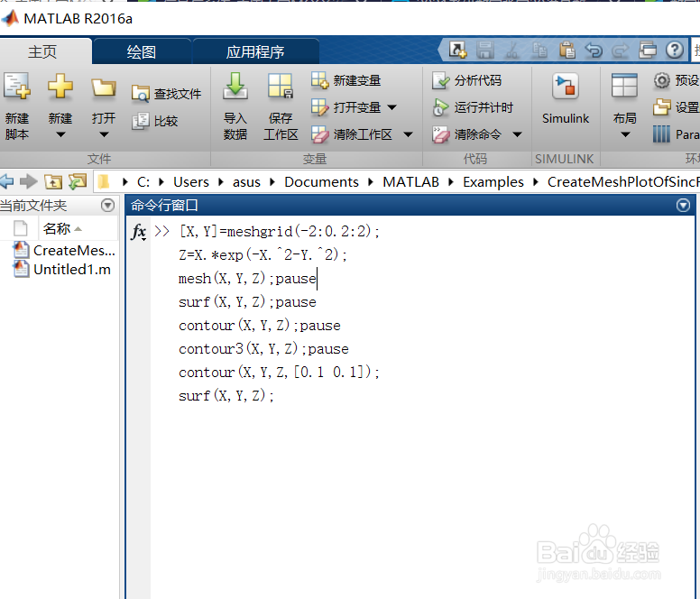This screenshot has height=599, width=700.
Task: Click the meshgrid command line
Action: point(279,231)
